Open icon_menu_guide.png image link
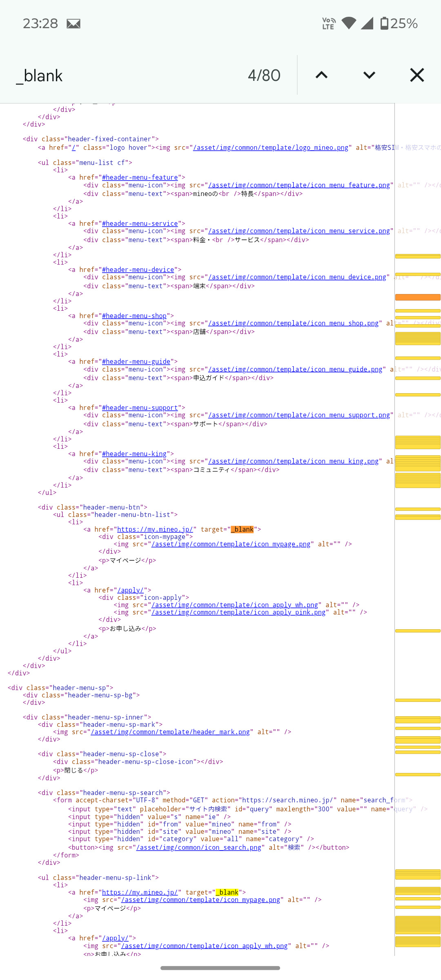This screenshot has height=980, width=441. coord(295,370)
